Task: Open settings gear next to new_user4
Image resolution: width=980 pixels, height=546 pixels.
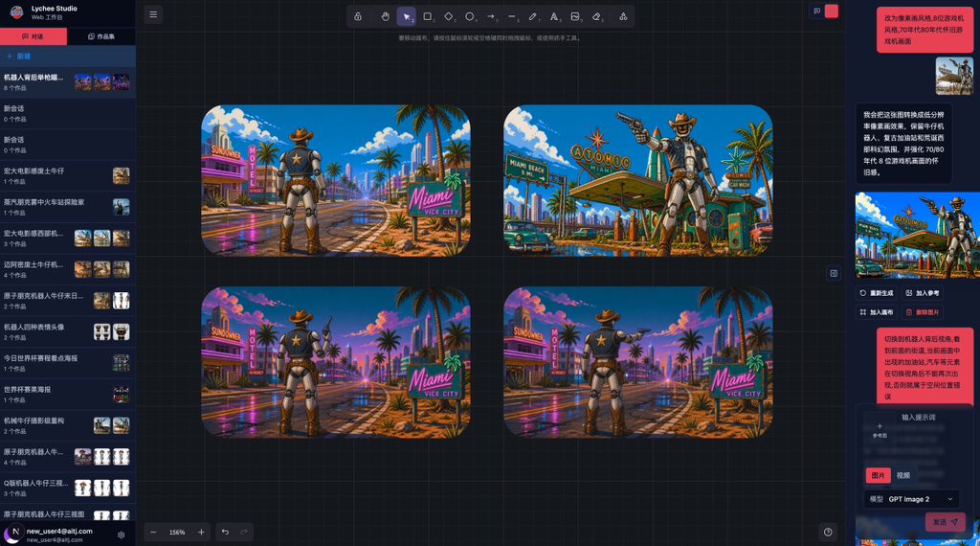Action: [122, 535]
